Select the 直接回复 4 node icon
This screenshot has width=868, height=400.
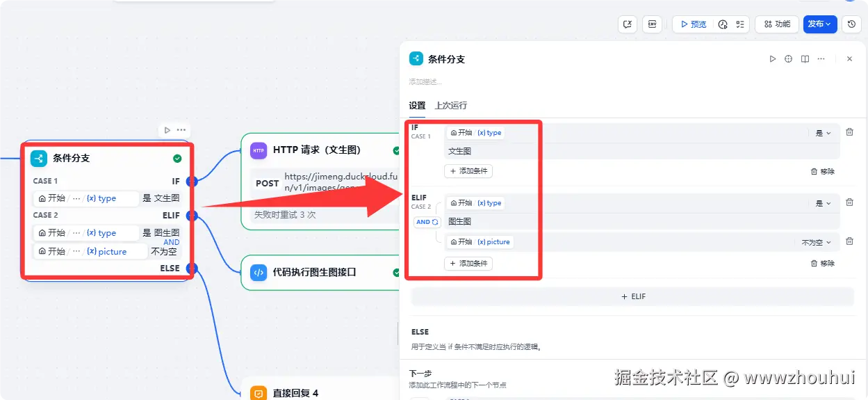coord(259,393)
